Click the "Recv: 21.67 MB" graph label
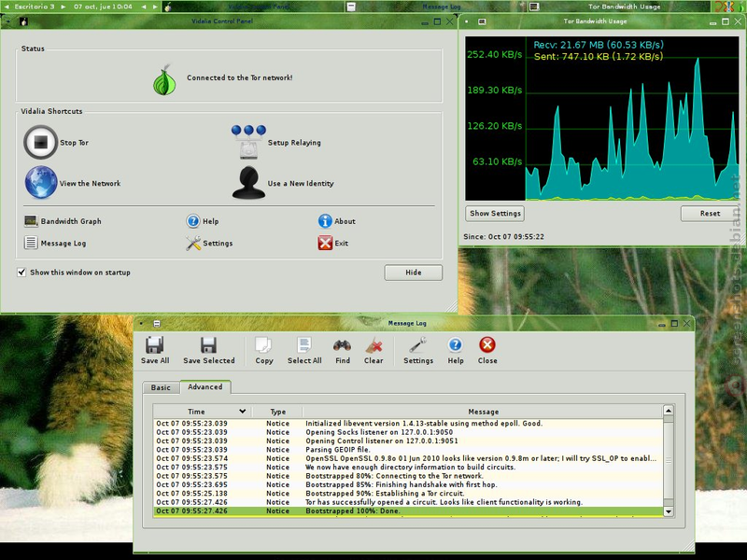 (599, 45)
